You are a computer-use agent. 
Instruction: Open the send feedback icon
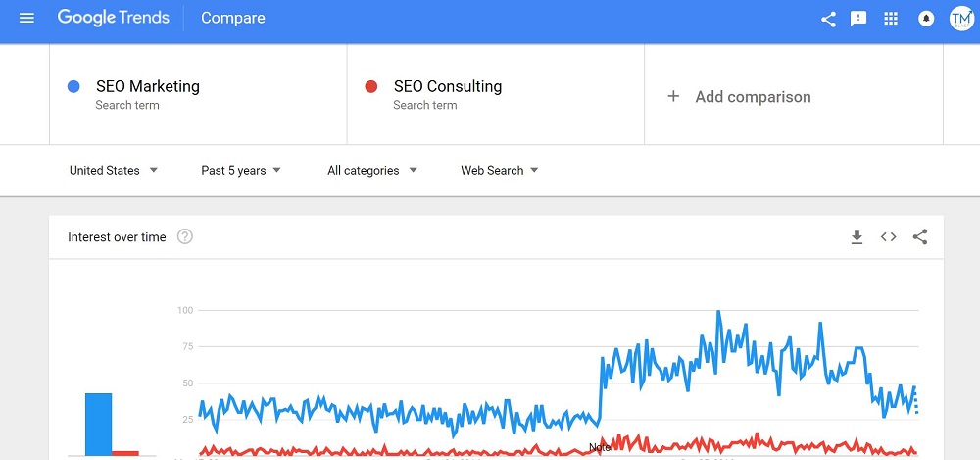coord(858,19)
